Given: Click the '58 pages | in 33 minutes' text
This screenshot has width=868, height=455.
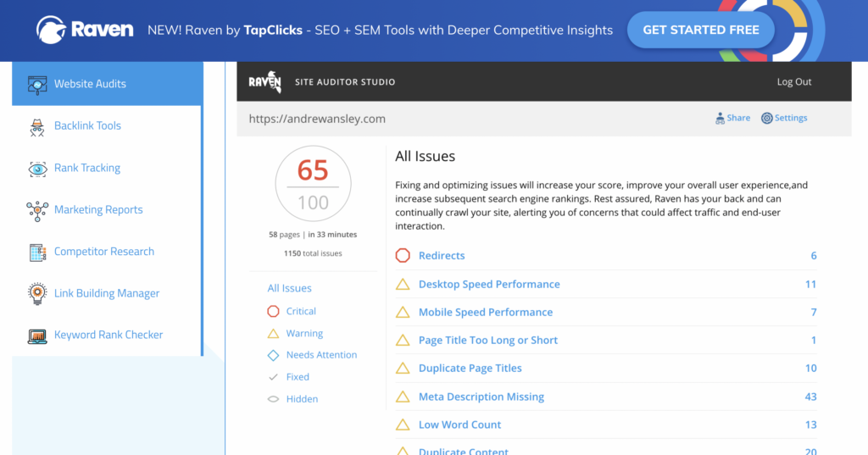Looking at the screenshot, I should (x=313, y=235).
